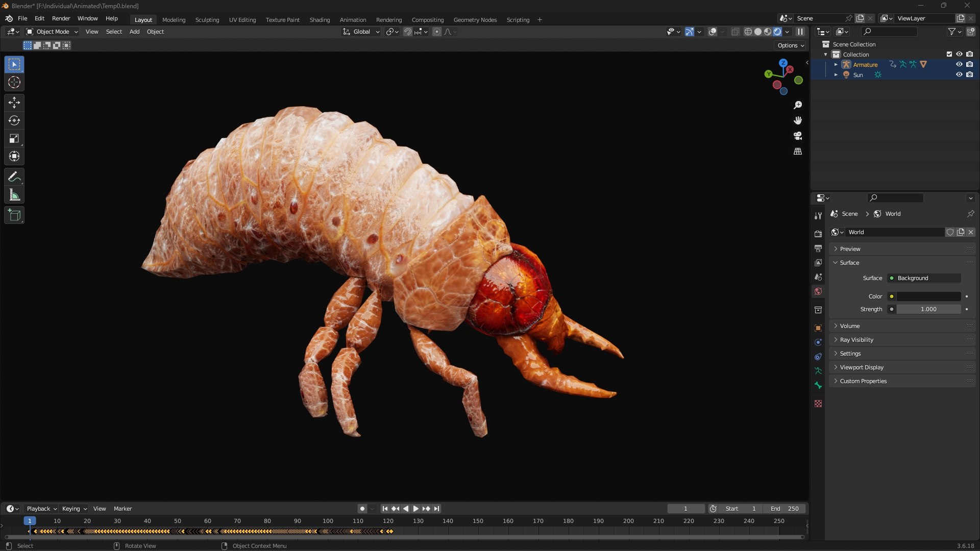Open the Output properties tab
The width and height of the screenshot is (980, 551).
click(x=818, y=248)
